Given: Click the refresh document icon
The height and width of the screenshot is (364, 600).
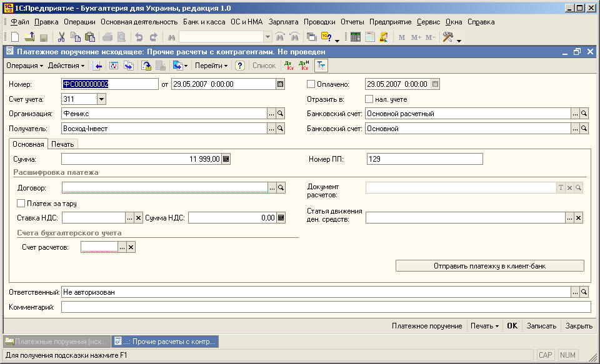Looking at the screenshot, I should pyautogui.click(x=114, y=66).
